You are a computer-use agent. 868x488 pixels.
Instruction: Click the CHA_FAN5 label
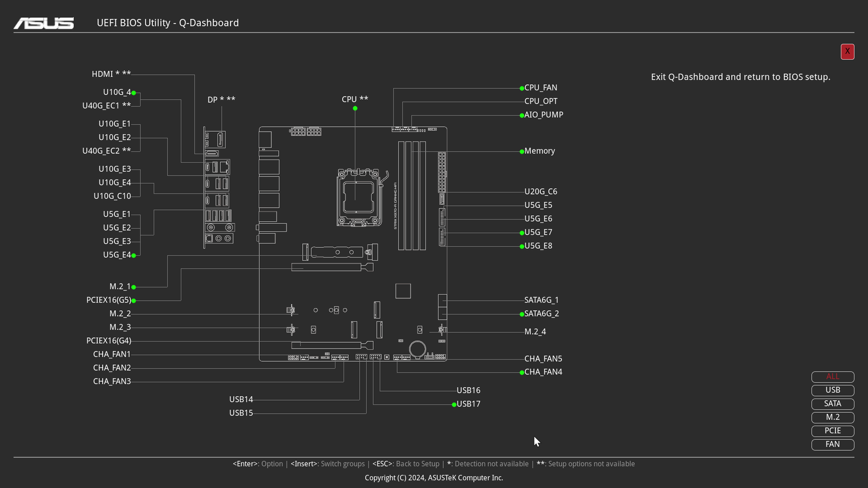point(543,359)
